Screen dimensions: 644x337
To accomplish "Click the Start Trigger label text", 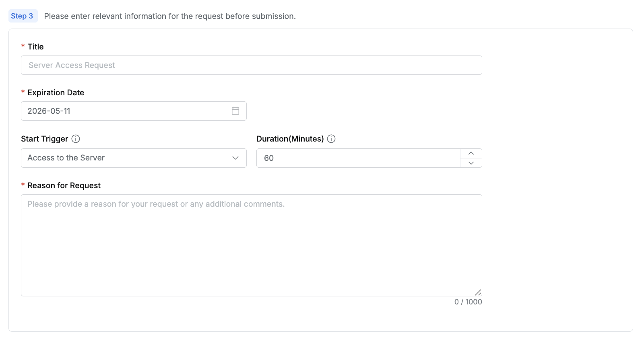I will click(x=44, y=139).
